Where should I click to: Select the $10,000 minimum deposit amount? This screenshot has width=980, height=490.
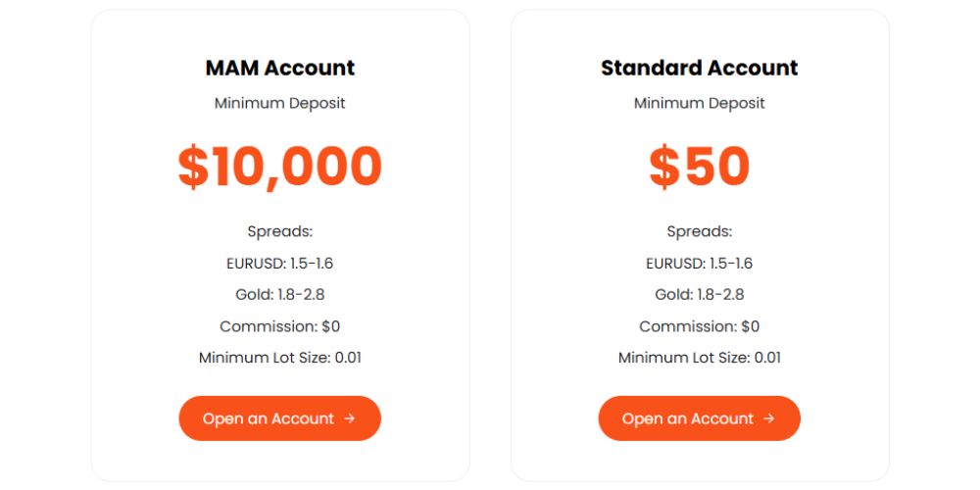click(280, 167)
